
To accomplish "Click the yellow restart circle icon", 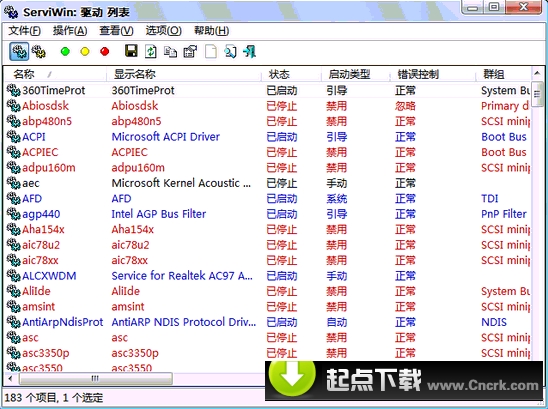I will 85,52.
